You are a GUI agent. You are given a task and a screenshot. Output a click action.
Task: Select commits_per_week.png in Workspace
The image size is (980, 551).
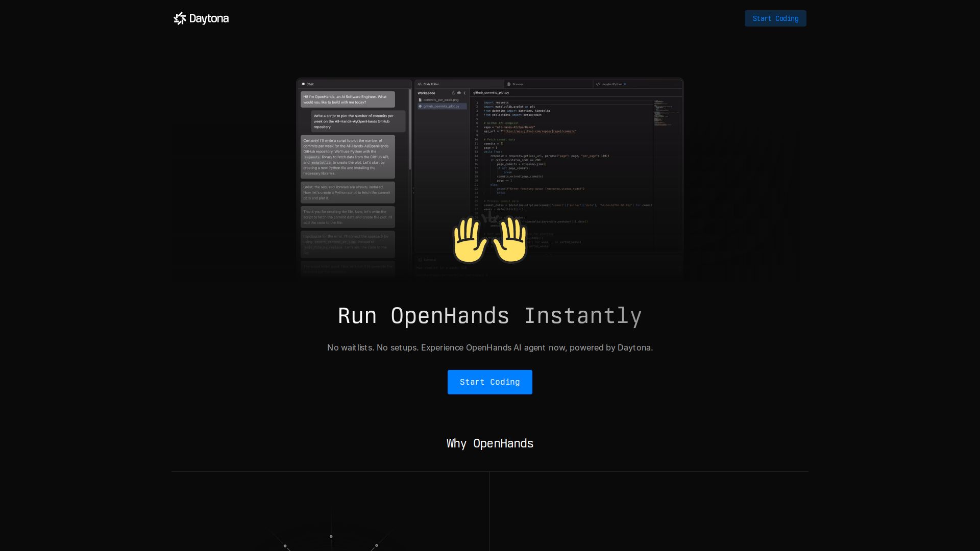[x=440, y=99]
